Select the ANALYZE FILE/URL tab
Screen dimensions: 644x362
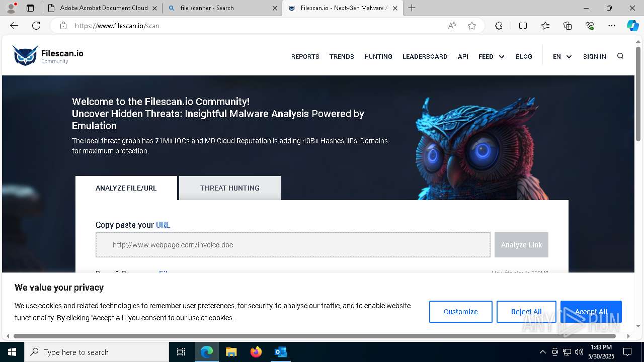[126, 188]
